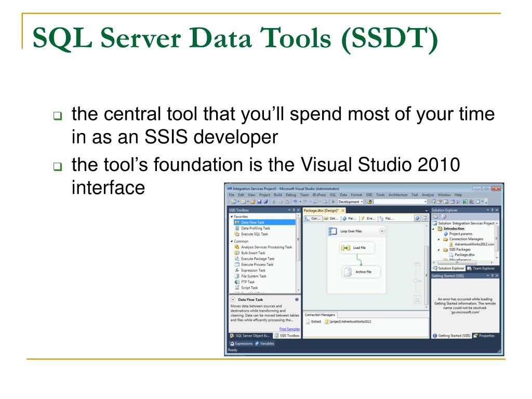Switch to the Control Flow designer tab
The image size is (532, 399).
click(312, 219)
